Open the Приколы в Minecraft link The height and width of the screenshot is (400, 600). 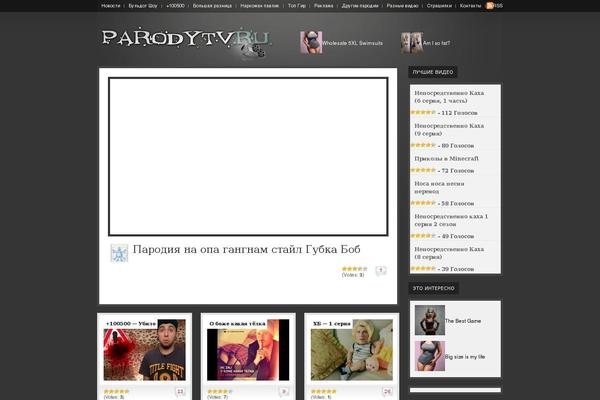click(446, 158)
